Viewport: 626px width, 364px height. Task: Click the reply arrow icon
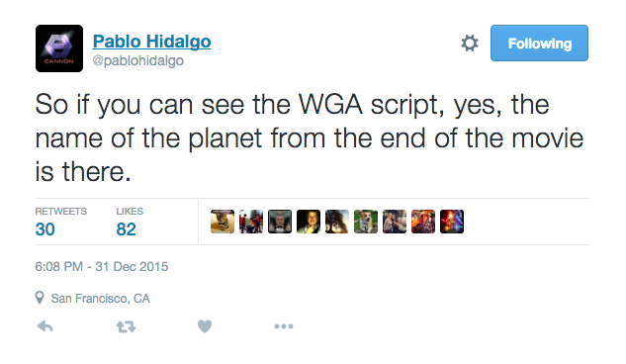[x=45, y=326]
